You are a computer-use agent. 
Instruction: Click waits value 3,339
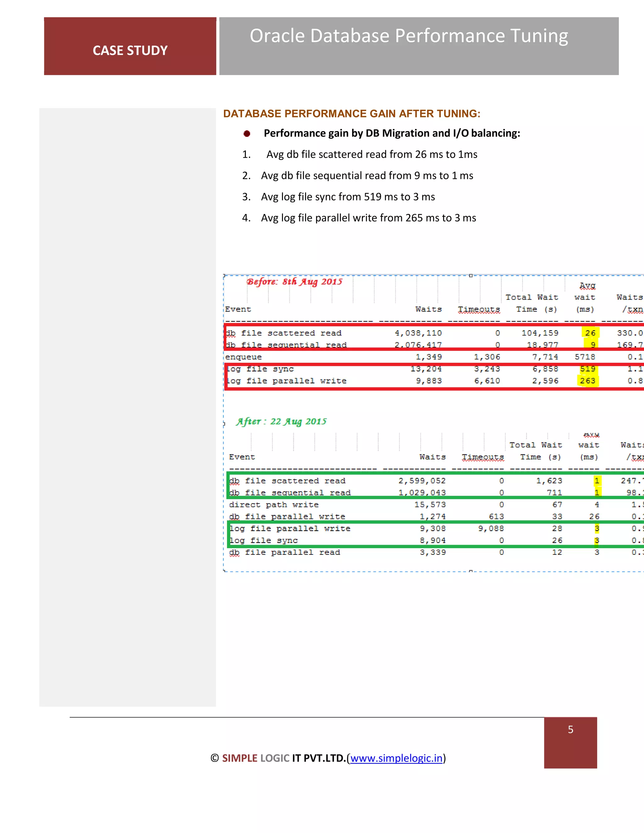pos(433,552)
